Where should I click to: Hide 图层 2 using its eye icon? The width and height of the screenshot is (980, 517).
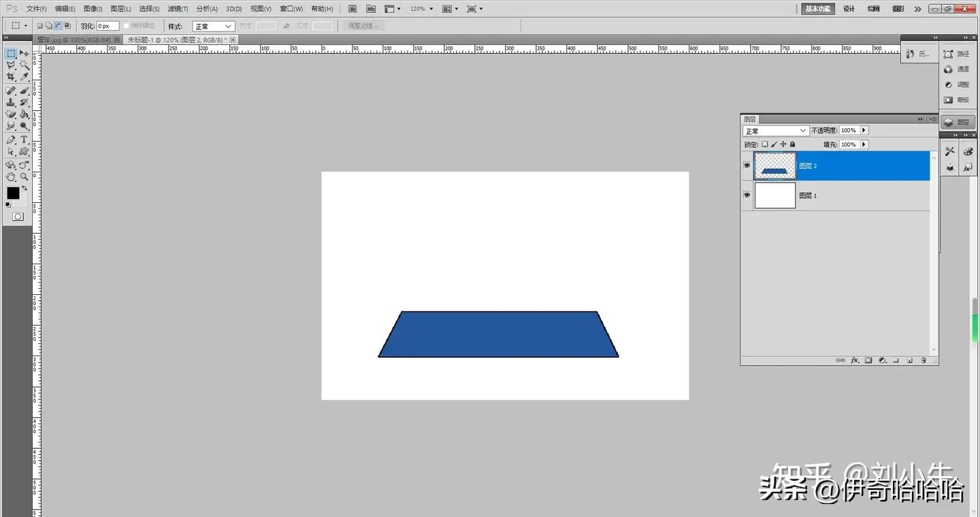(x=747, y=166)
